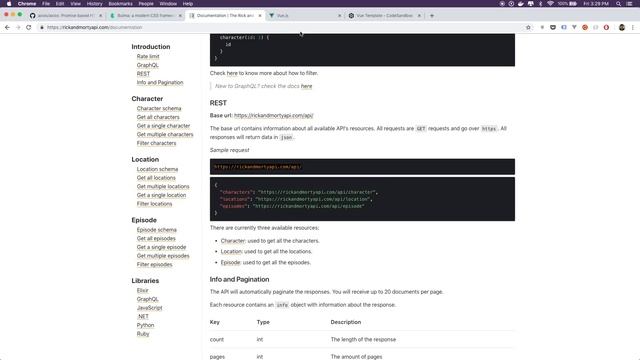Screen dimensions: 640x360
Task: Open the Character schema link
Action: click(x=159, y=109)
